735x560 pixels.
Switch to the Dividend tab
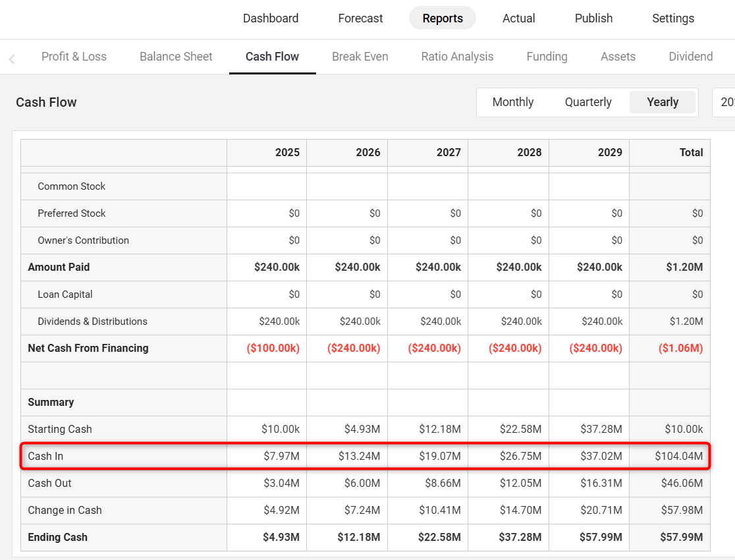click(x=690, y=57)
